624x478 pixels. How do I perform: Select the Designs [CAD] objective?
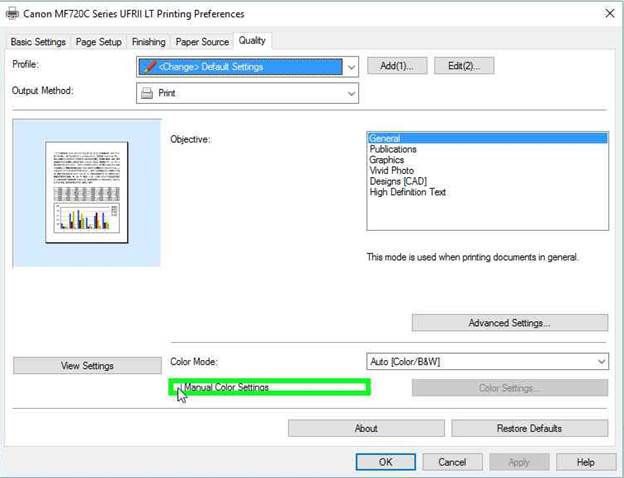point(396,182)
